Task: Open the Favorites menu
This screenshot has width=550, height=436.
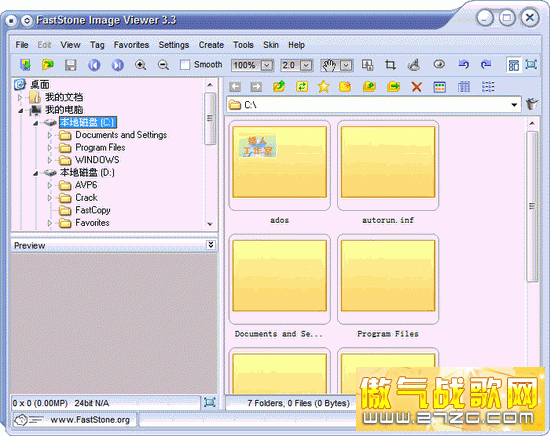Action: [131, 45]
